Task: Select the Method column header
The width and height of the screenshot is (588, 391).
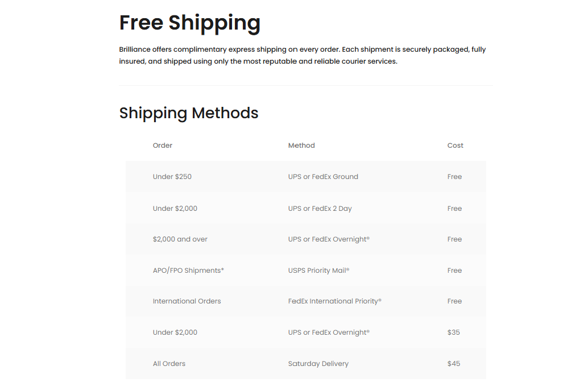Action: [301, 145]
